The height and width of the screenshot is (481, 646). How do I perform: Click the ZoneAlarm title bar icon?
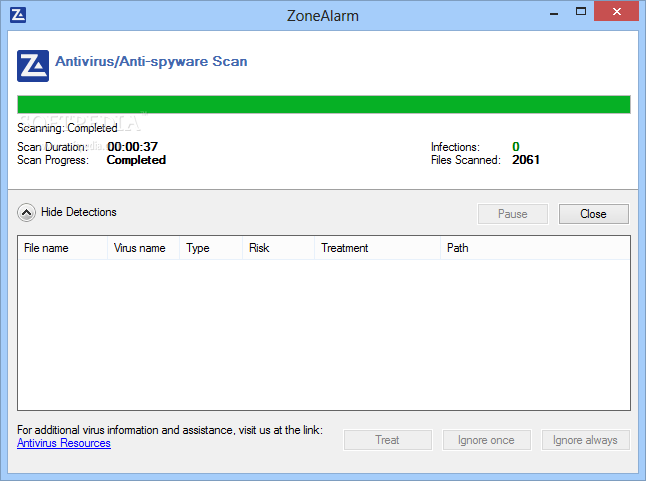click(18, 15)
